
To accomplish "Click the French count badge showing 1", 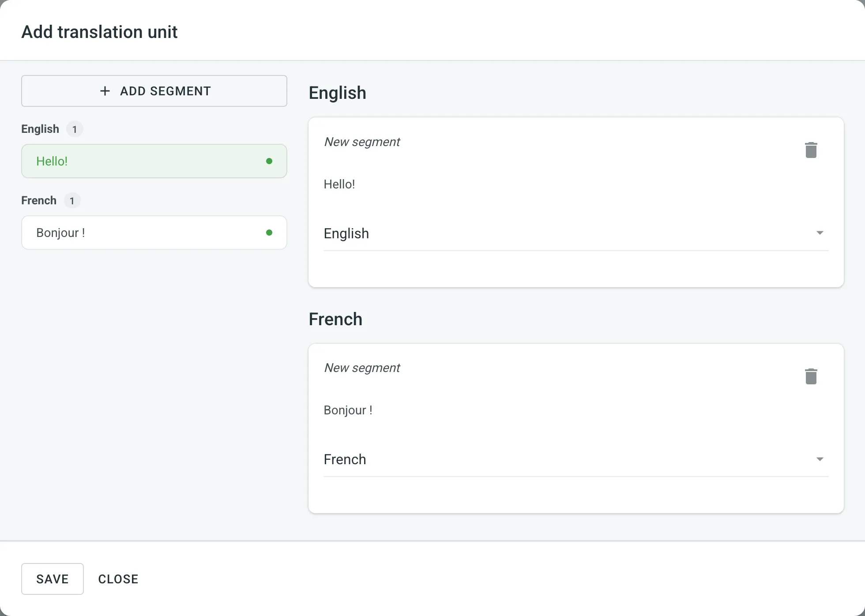I will pos(71,200).
